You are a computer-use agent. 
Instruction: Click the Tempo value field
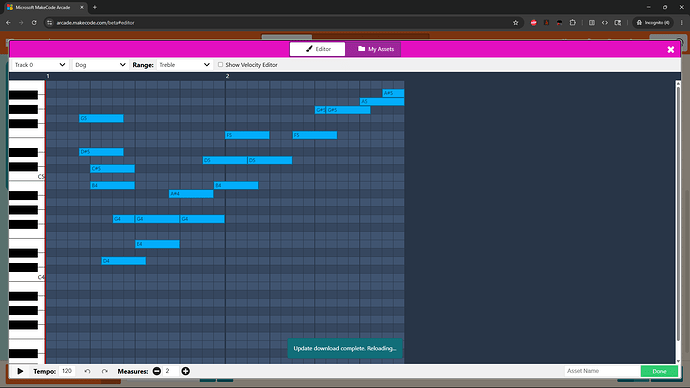pyautogui.click(x=67, y=371)
